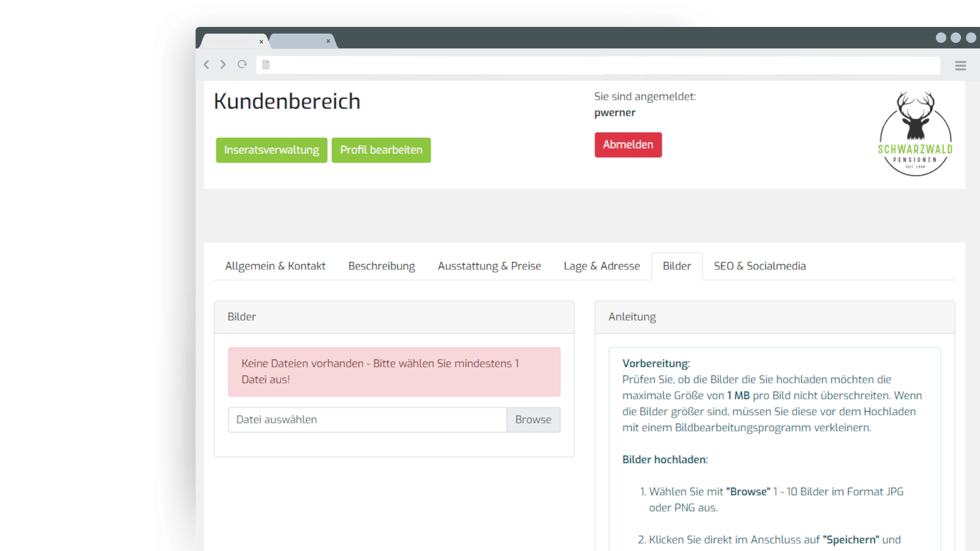Image resolution: width=980 pixels, height=551 pixels.
Task: Click the browser forward arrow
Action: [x=223, y=64]
